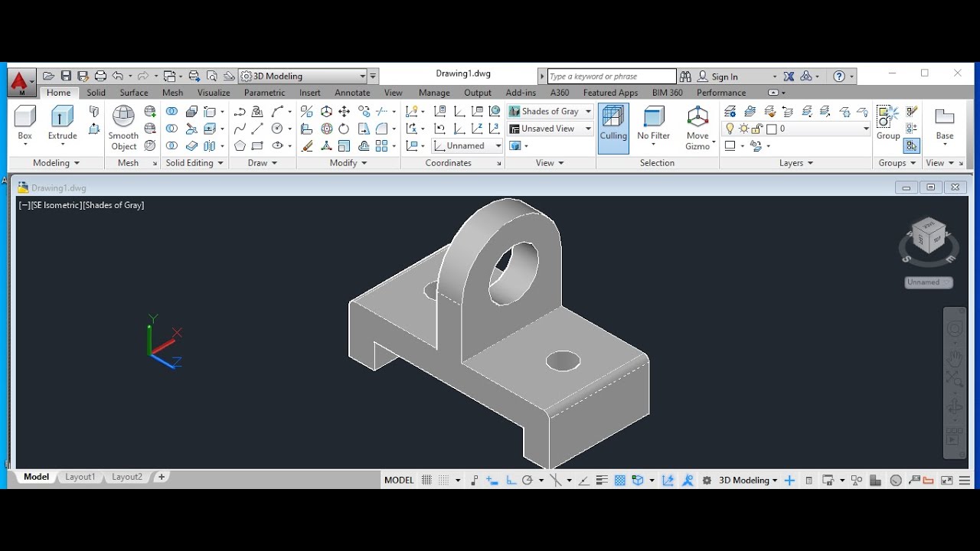Expand the Modify panel
The width and height of the screenshot is (980, 551).
coord(348,163)
